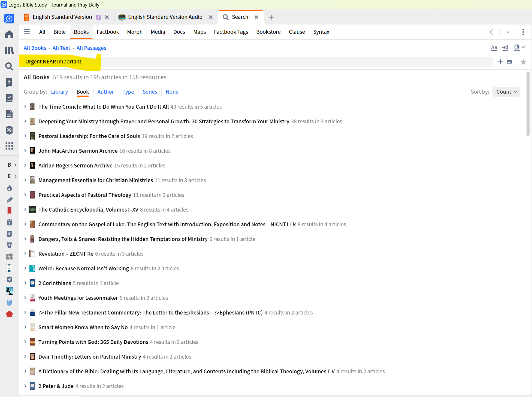Open Weird: Because Normal Isn't Working result

[x=84, y=268]
